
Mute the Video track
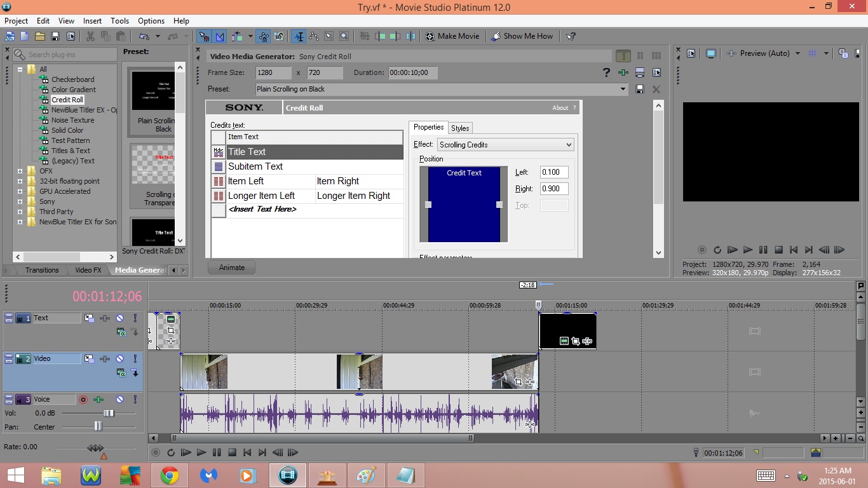(119, 358)
